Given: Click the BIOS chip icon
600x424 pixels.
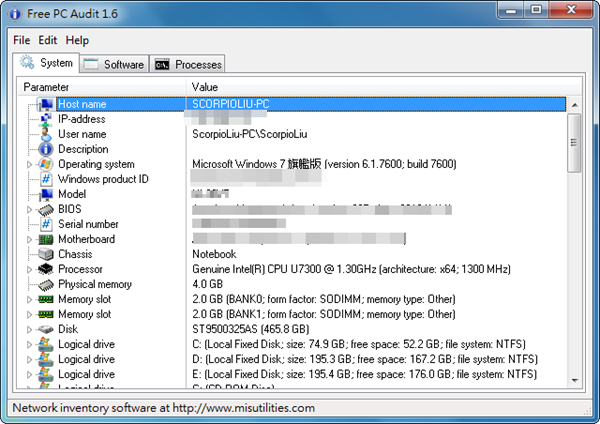Looking at the screenshot, I should coord(46,209).
